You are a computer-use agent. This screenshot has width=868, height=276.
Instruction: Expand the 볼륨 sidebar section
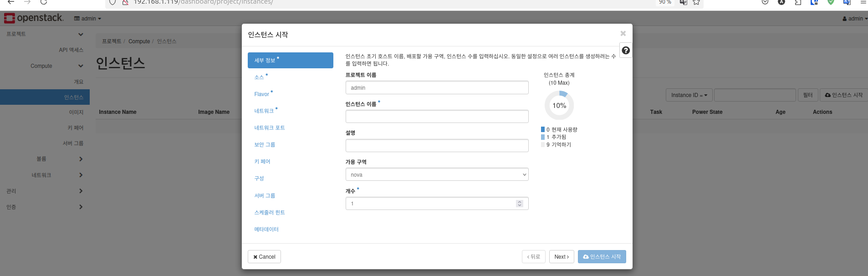[81, 159]
